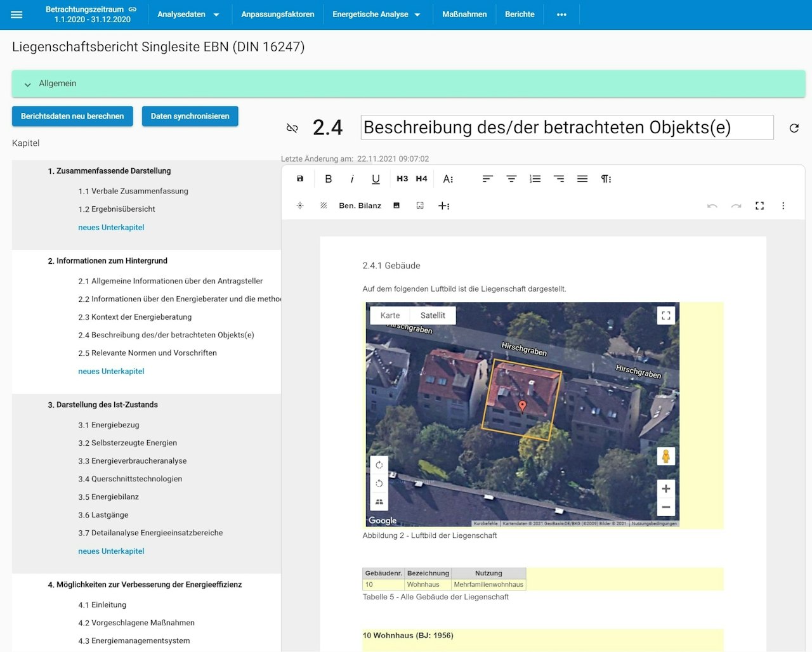
Task: Enter editor fullscreen mode
Action: [x=759, y=205]
